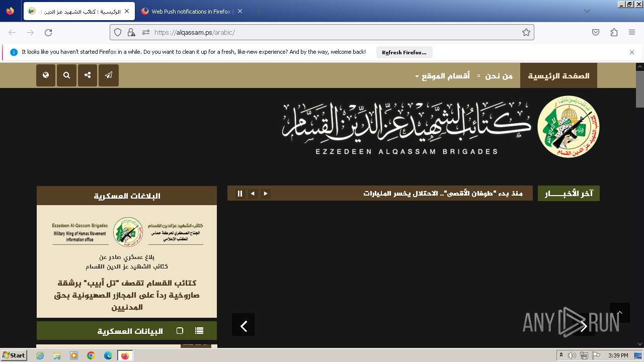Open volume control in system tray
This screenshot has width=644, height=362.
pos(572,355)
